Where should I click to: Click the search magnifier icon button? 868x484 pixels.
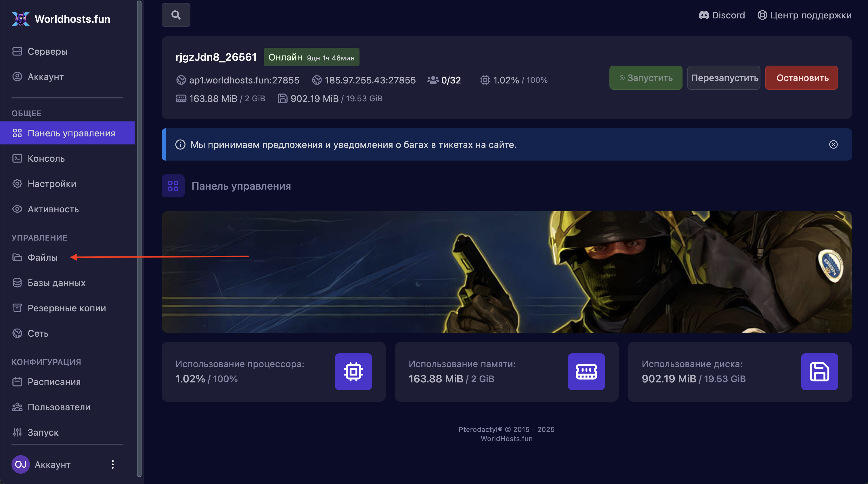tap(175, 15)
